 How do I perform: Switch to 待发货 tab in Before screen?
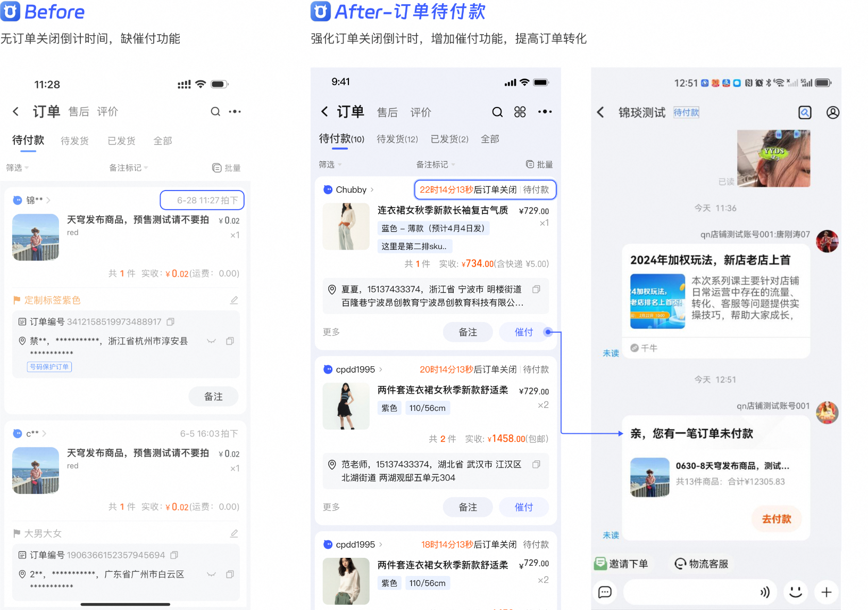(74, 141)
